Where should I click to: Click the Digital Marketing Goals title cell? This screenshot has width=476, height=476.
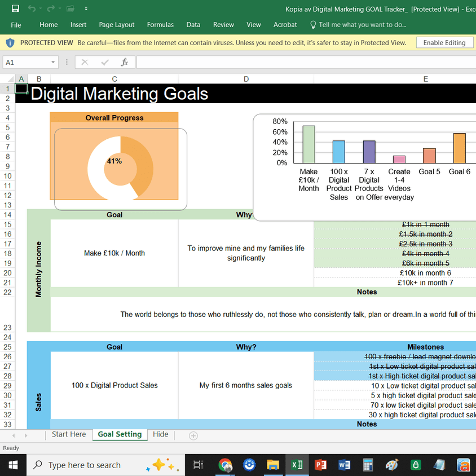120,94
